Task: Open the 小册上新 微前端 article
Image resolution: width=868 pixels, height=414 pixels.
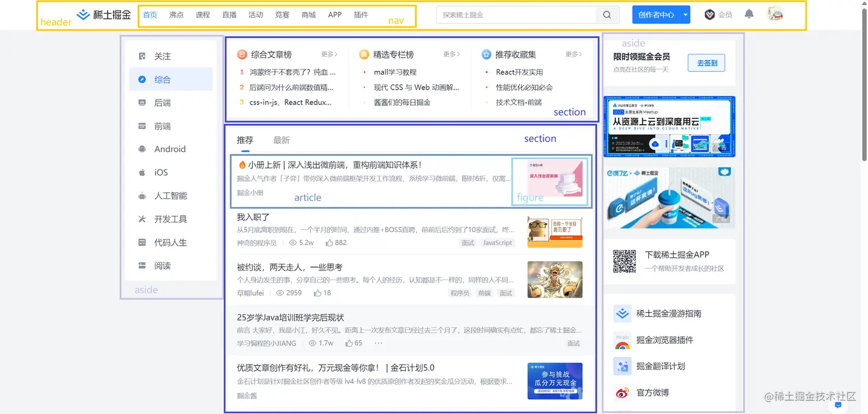Action: (x=330, y=165)
